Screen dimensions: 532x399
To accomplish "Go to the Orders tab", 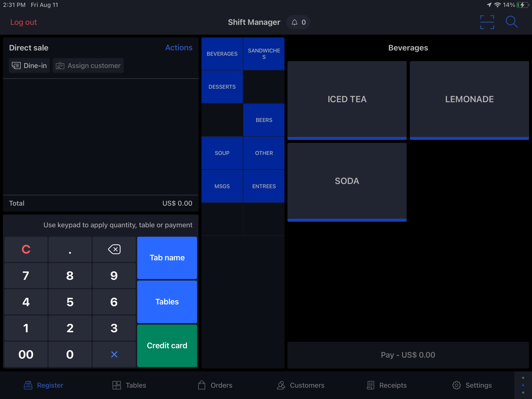I will coord(215,385).
